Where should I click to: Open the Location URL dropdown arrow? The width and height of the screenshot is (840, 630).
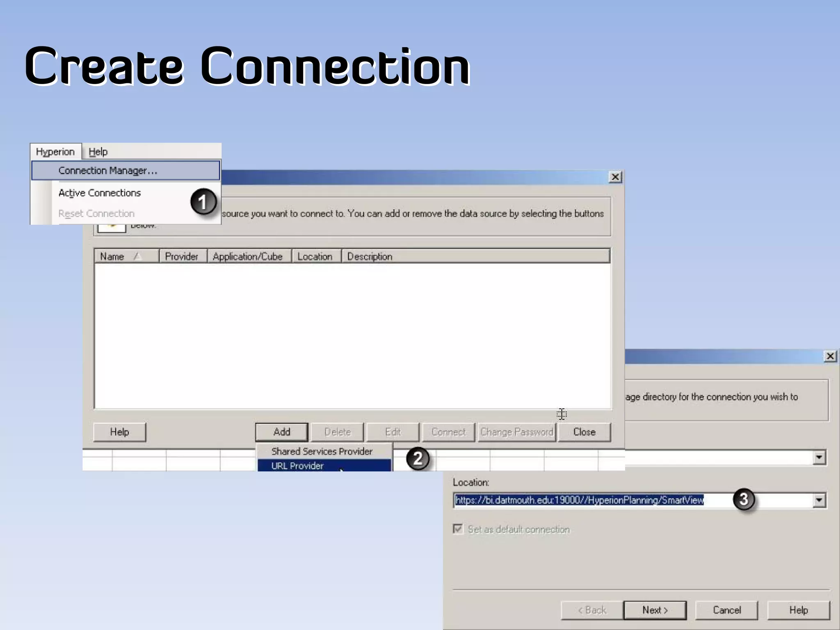coord(819,500)
